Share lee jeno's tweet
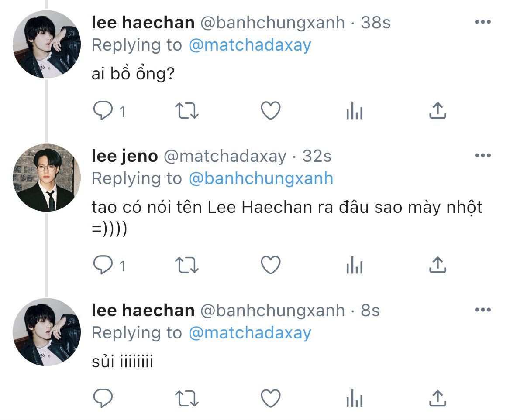The height and width of the screenshot is (420, 510). tap(437, 265)
